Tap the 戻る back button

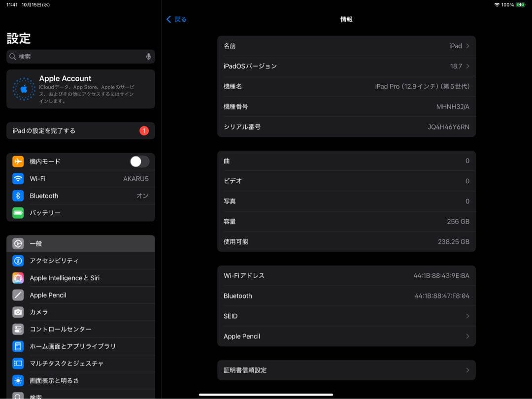click(x=176, y=19)
